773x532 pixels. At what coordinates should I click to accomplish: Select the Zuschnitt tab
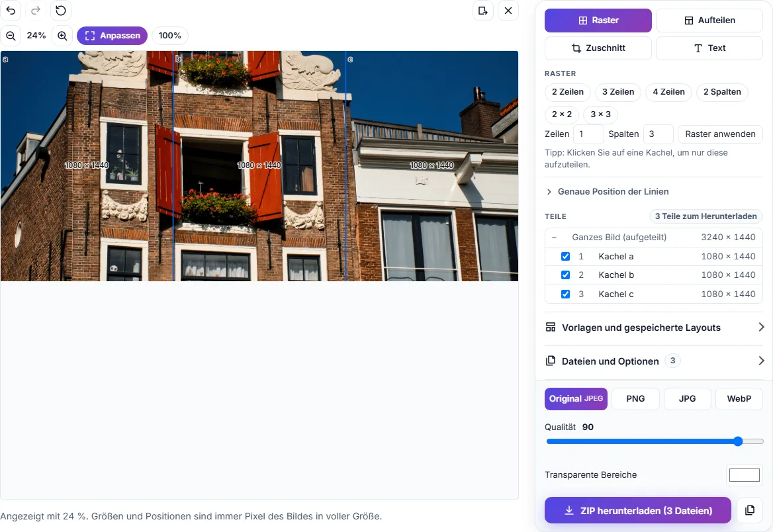(598, 48)
